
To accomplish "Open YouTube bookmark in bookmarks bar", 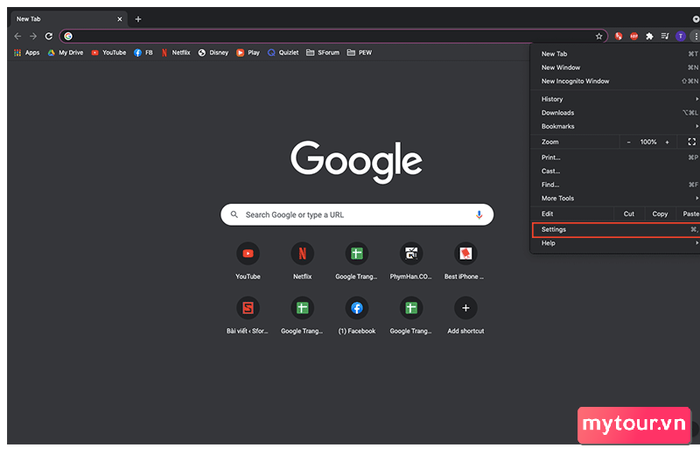I will click(108, 53).
